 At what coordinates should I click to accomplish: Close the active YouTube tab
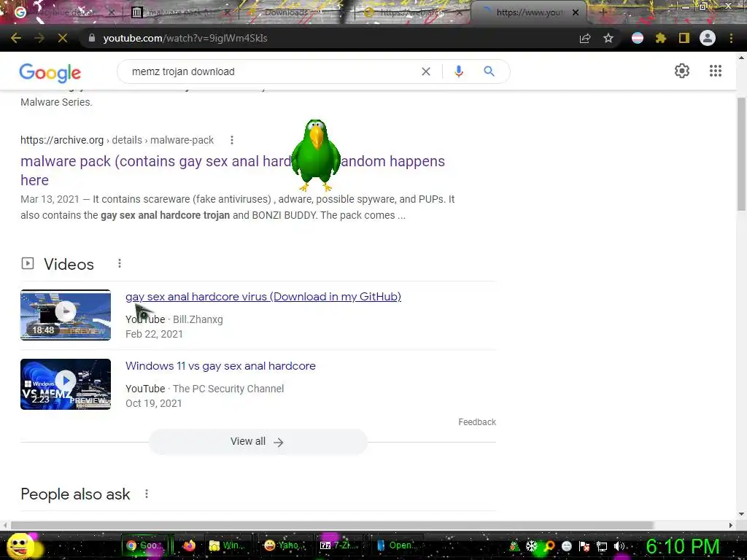point(576,12)
